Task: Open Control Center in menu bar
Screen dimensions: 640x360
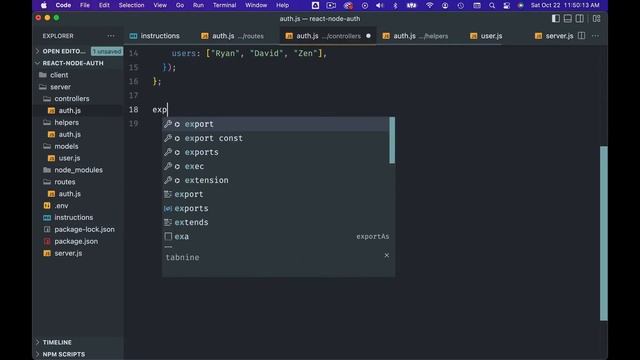Action: (x=507, y=5)
